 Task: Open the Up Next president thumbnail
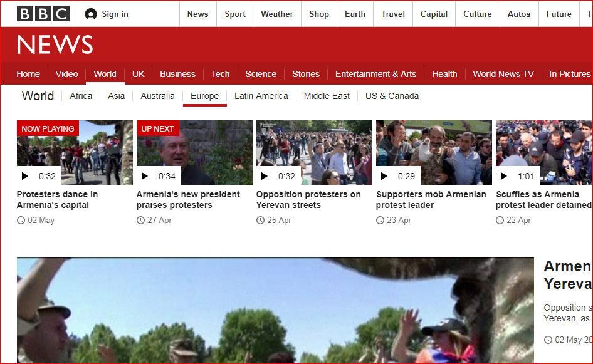194,153
